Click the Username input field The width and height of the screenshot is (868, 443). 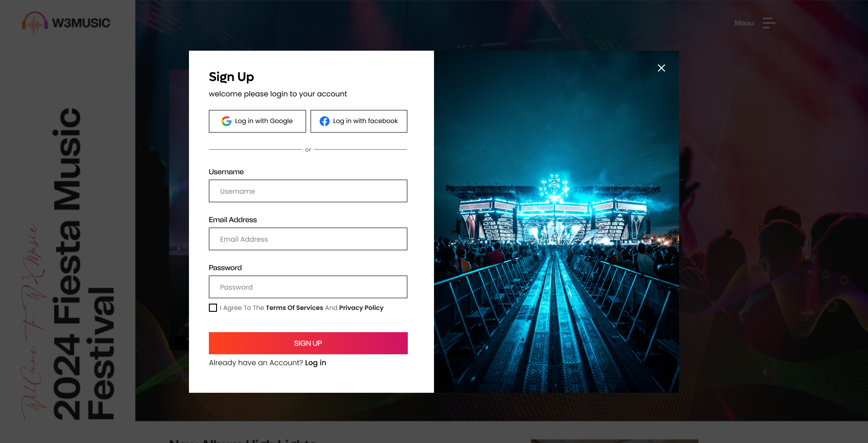click(x=308, y=191)
